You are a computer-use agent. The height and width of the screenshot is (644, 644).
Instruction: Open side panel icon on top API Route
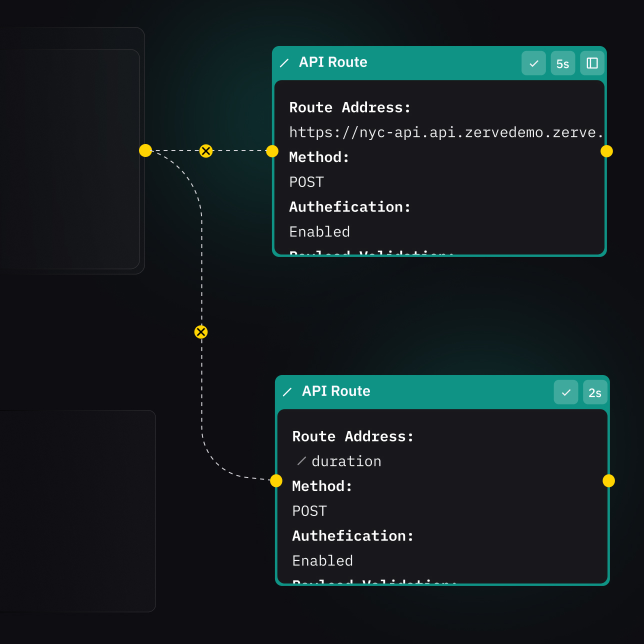coord(592,63)
